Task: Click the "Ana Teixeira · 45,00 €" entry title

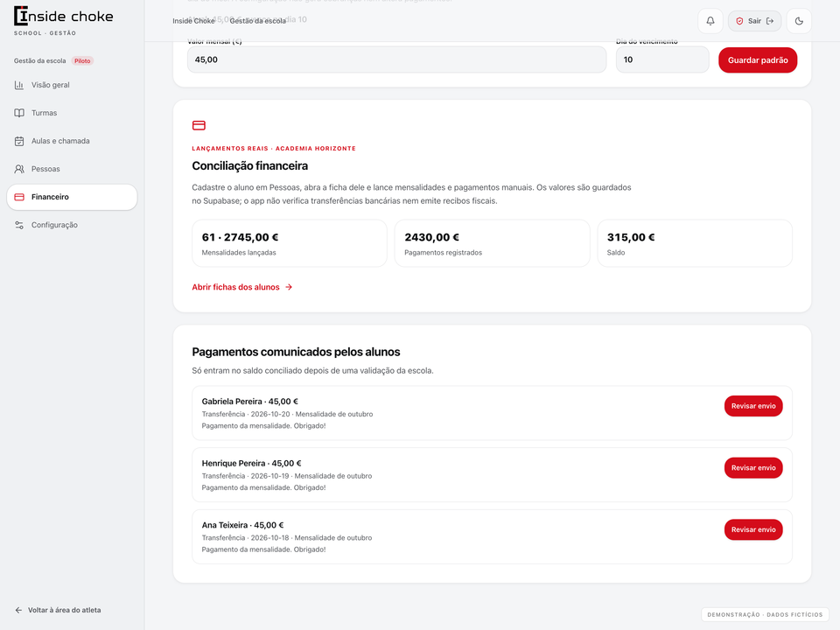Action: (x=242, y=525)
